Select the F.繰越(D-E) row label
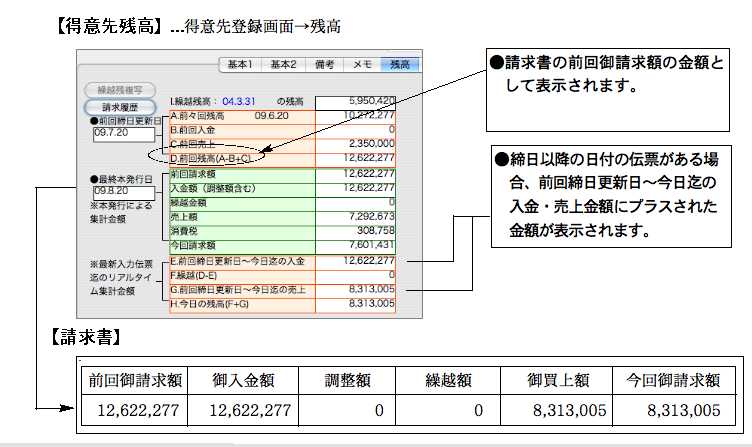Viewport: 752px width, 447px height. click(x=193, y=276)
